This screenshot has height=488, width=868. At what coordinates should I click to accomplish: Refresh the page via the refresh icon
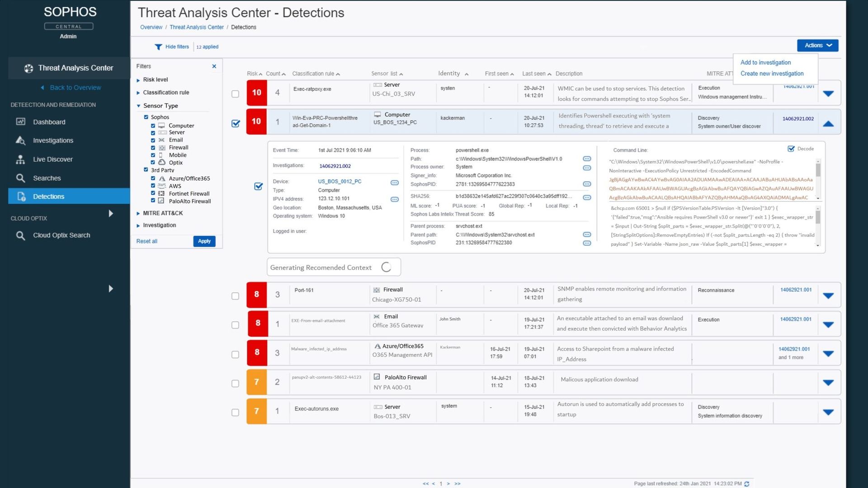[747, 484]
